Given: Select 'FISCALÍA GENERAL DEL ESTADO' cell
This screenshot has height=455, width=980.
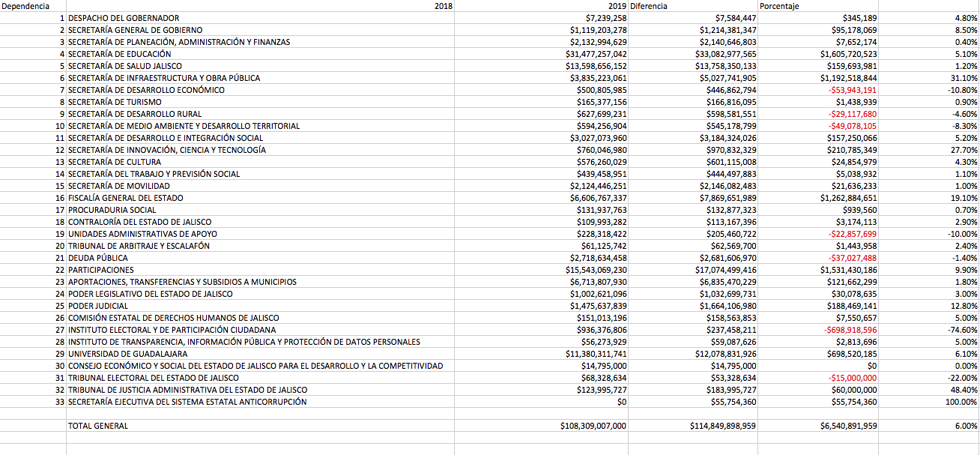Looking at the screenshot, I should [x=260, y=198].
